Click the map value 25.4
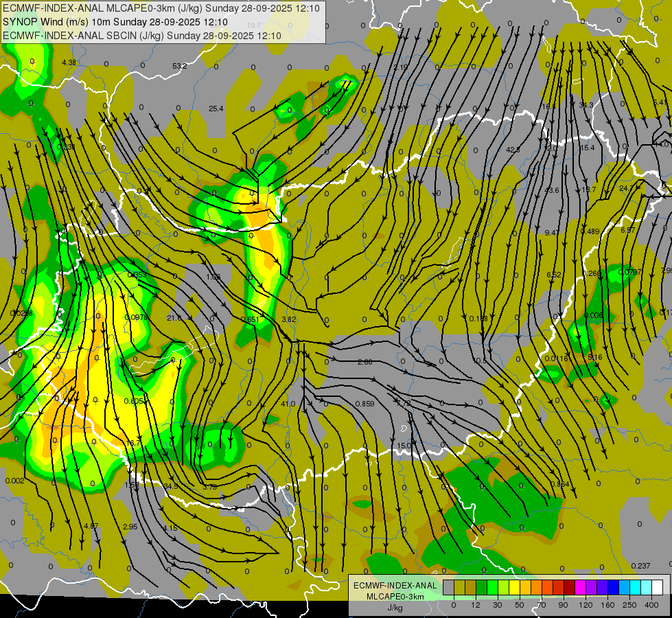 [216, 108]
